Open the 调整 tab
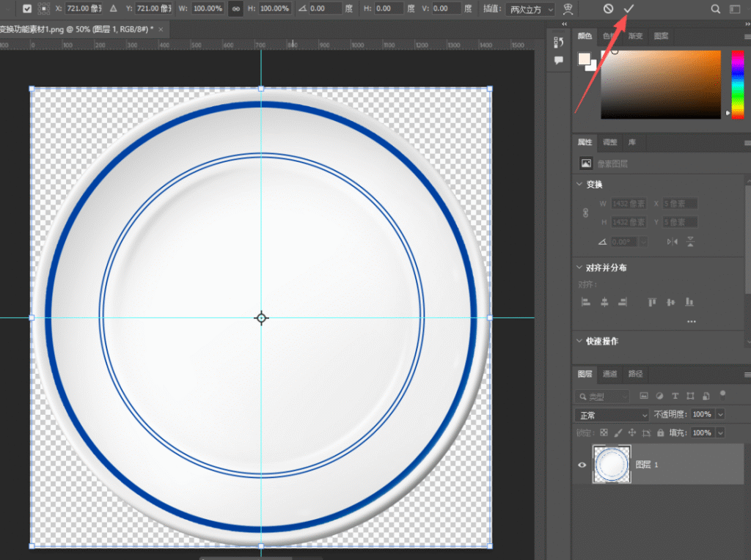The image size is (751, 560). click(x=609, y=142)
